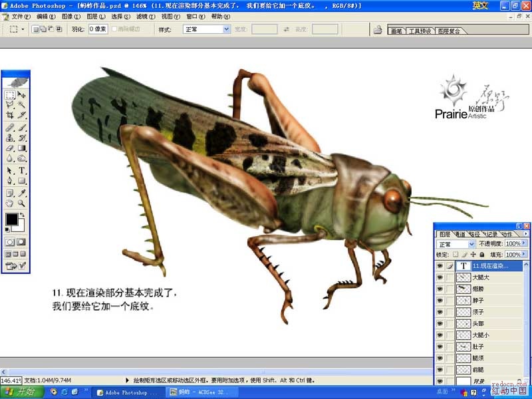Viewport: 532px width, 399px height.
Task: Select the Clone Stamp tool
Action: click(10, 138)
